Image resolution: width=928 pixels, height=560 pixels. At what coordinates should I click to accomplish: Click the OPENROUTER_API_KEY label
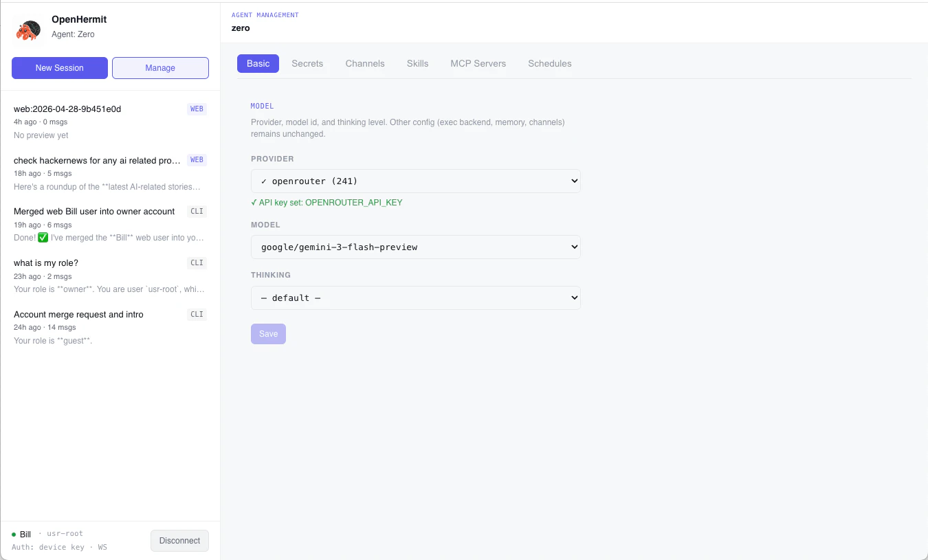[353, 203]
